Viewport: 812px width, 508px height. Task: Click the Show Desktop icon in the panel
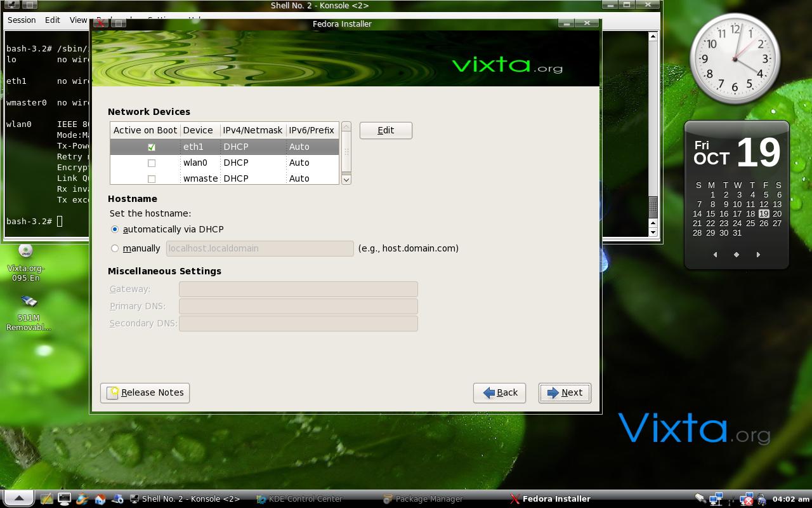pyautogui.click(x=47, y=499)
